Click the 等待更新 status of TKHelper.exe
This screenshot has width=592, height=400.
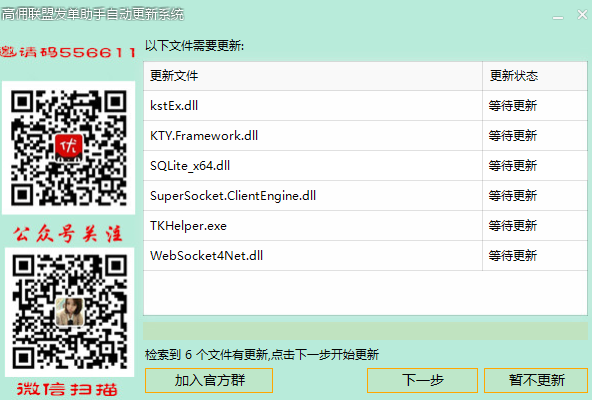click(512, 225)
